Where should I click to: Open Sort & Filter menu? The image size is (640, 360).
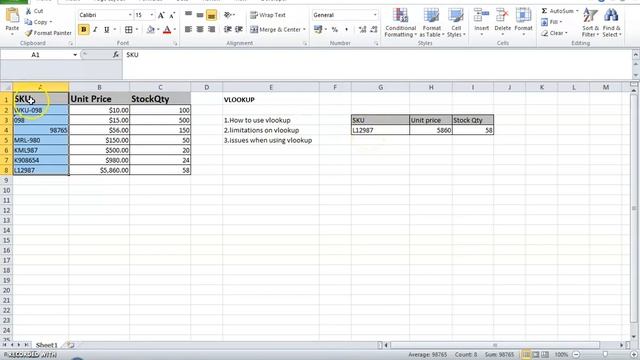coord(590,23)
